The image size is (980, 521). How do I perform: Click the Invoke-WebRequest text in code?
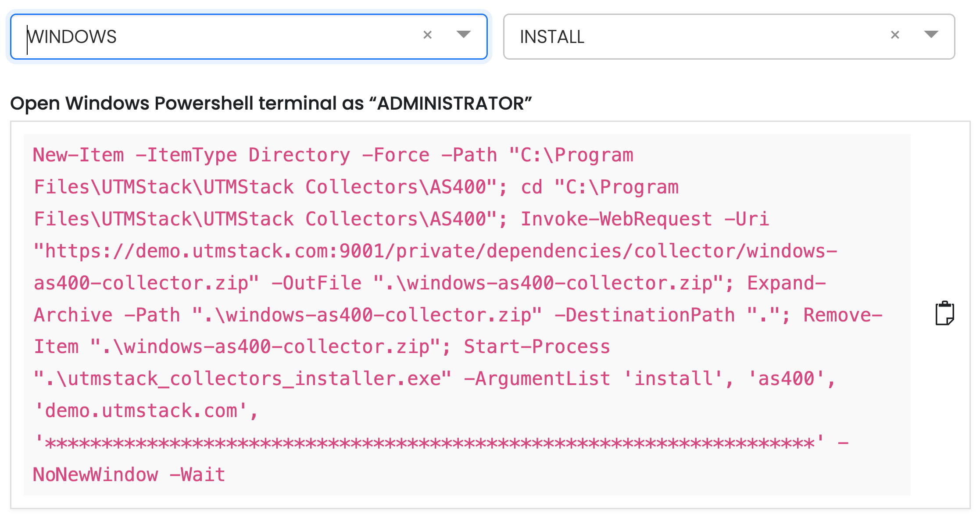coord(616,219)
